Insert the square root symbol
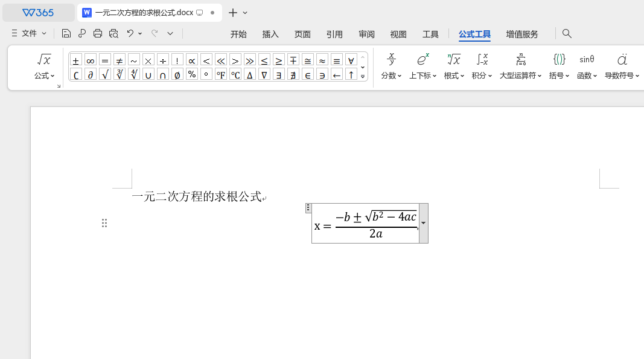The image size is (644, 359). tap(104, 74)
